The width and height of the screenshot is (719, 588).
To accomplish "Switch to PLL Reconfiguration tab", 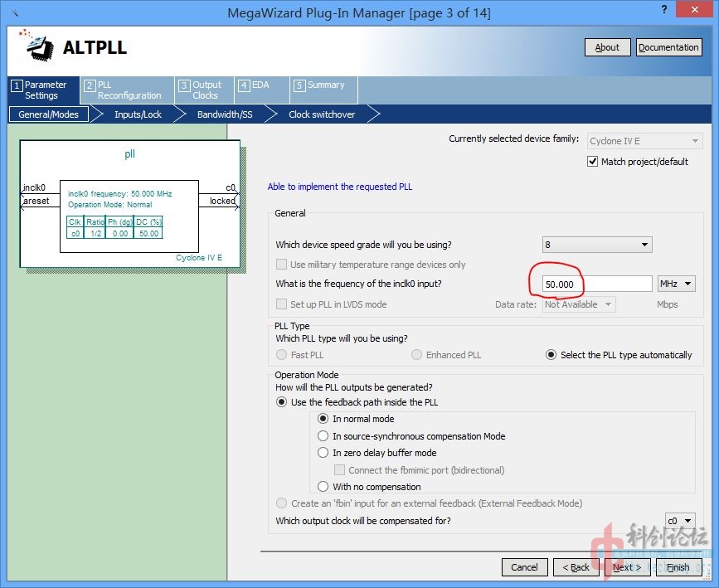I will tap(128, 90).
